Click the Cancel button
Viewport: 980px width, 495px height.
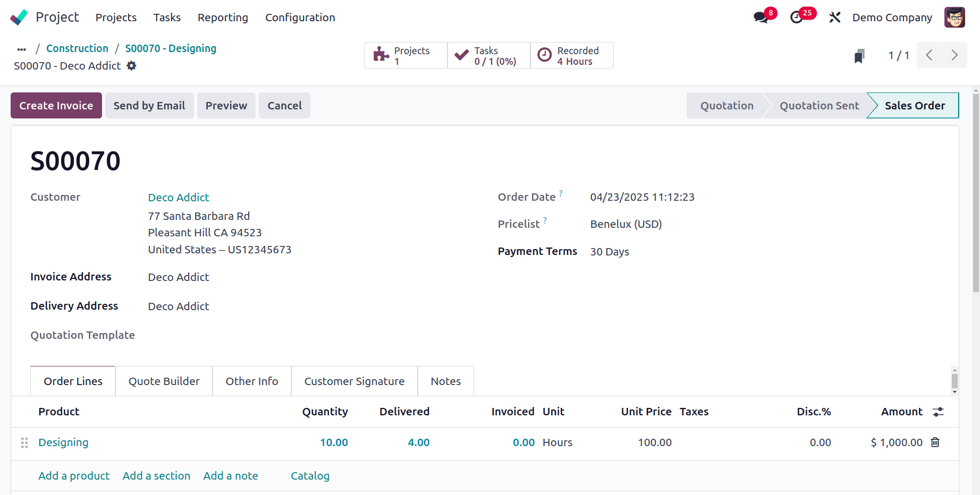click(284, 105)
